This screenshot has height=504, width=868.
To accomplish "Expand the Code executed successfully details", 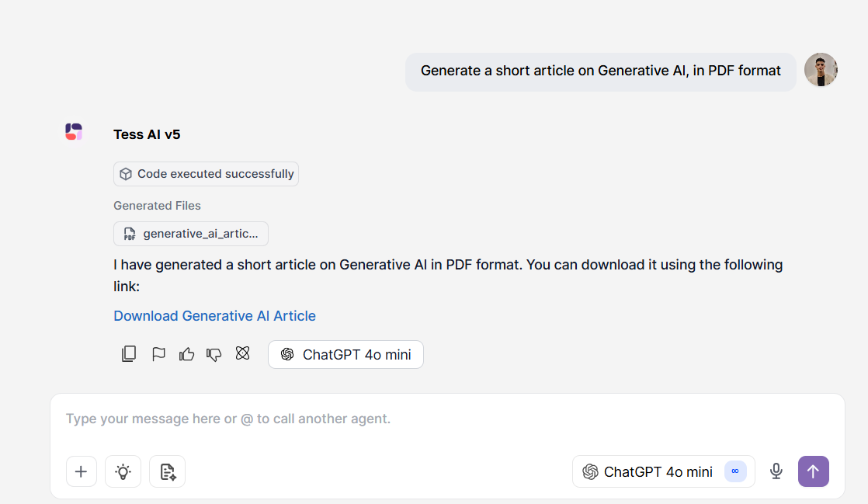I will pyautogui.click(x=206, y=174).
